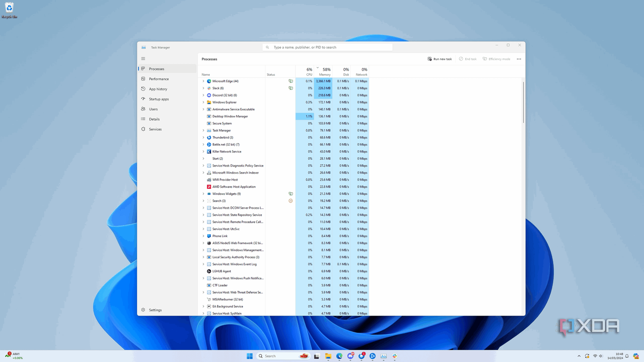The width and height of the screenshot is (644, 362).
Task: Click the search field to find a process
Action: point(328,47)
